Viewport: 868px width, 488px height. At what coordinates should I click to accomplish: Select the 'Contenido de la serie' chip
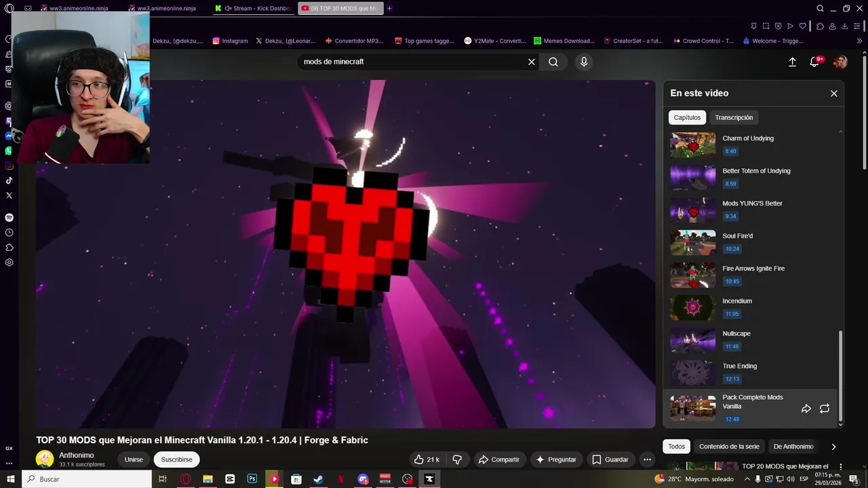click(x=729, y=447)
